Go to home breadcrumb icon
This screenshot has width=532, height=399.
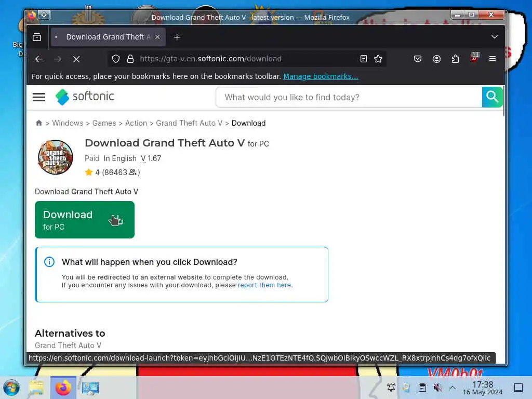pos(38,123)
